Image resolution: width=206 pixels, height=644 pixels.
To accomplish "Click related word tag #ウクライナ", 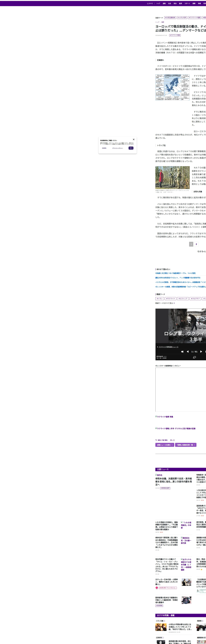I will (170, 298).
